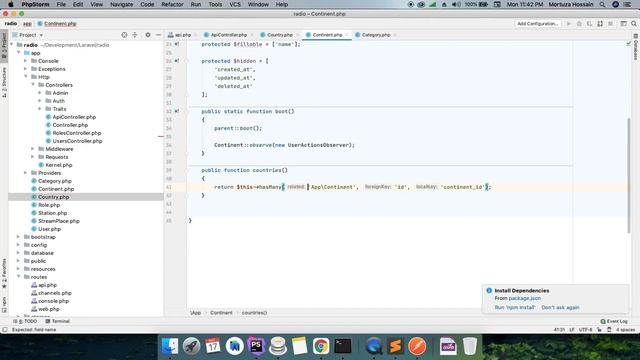
Task: Click Run 'npm install' link
Action: click(514, 307)
